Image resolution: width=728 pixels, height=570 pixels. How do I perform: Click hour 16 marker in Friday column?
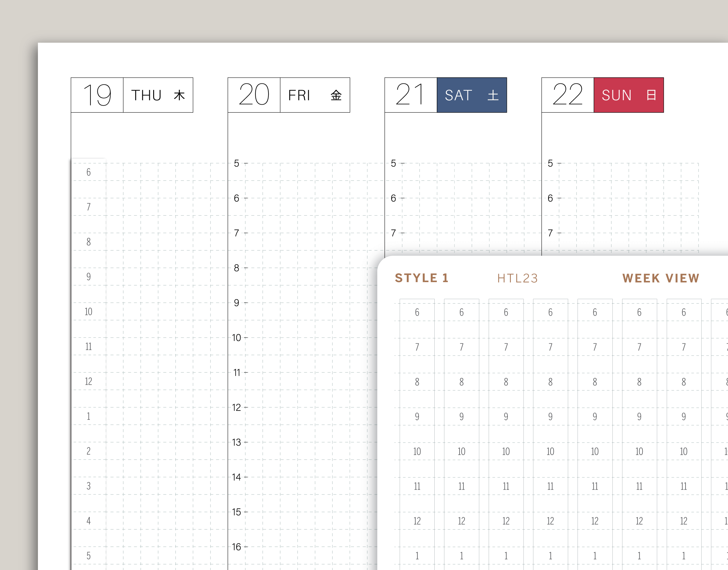tap(237, 547)
